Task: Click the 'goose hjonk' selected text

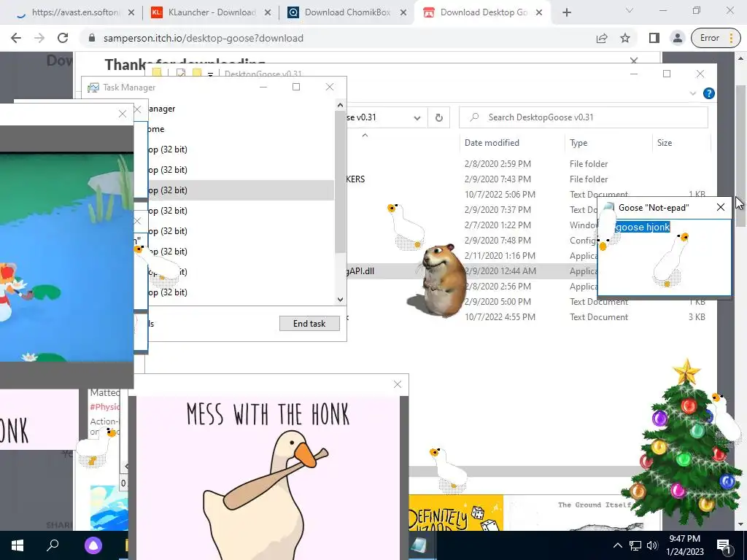Action: 643,227
